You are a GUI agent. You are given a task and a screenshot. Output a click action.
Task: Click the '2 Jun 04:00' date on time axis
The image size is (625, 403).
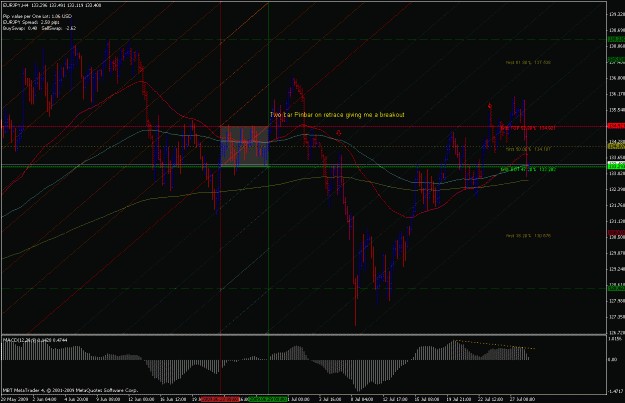pyautogui.click(x=45, y=399)
